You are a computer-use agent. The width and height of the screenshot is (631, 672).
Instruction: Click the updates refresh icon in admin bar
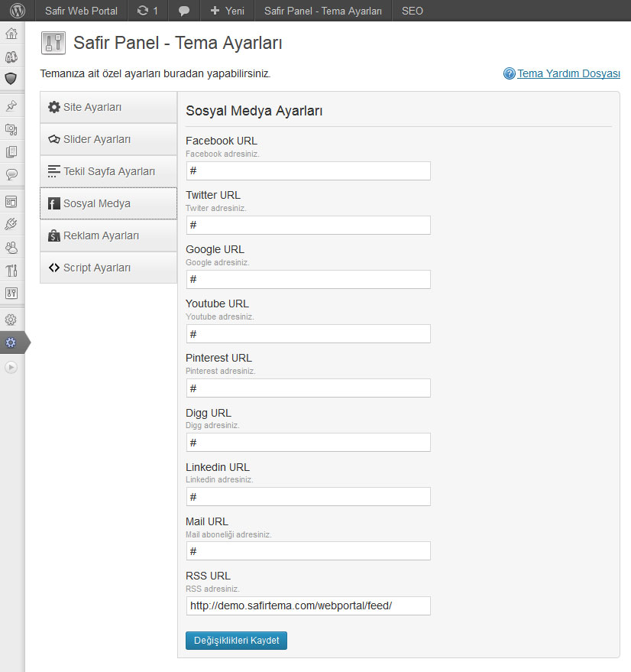(x=143, y=11)
